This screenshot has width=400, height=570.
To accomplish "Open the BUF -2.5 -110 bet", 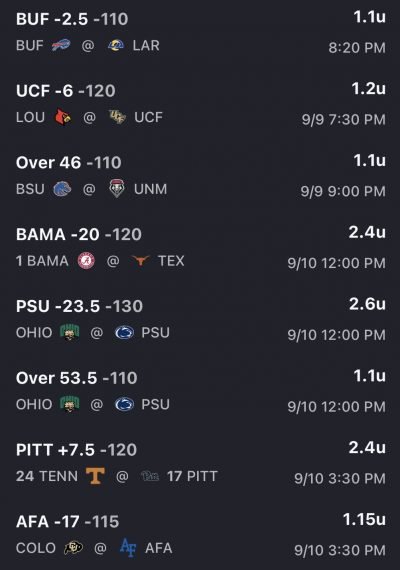I will 200,32.
